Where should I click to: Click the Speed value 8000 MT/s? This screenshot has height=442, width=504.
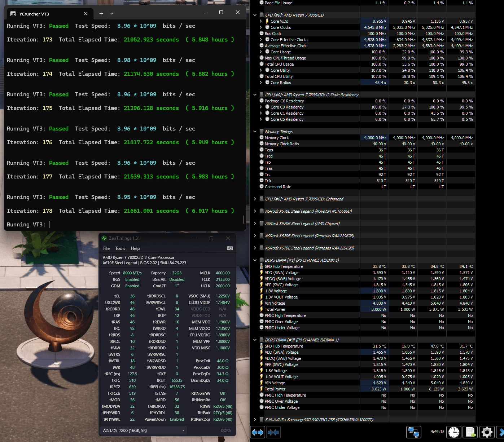coord(132,273)
